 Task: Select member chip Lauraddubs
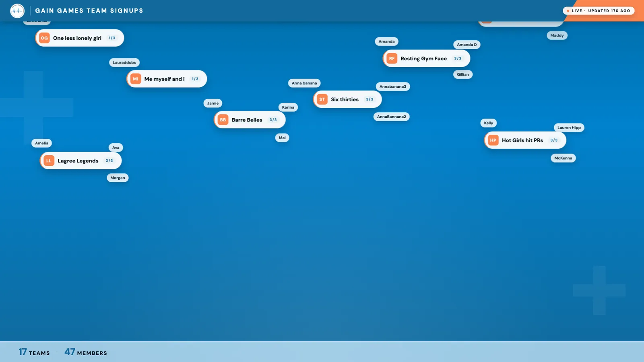pyautogui.click(x=124, y=63)
